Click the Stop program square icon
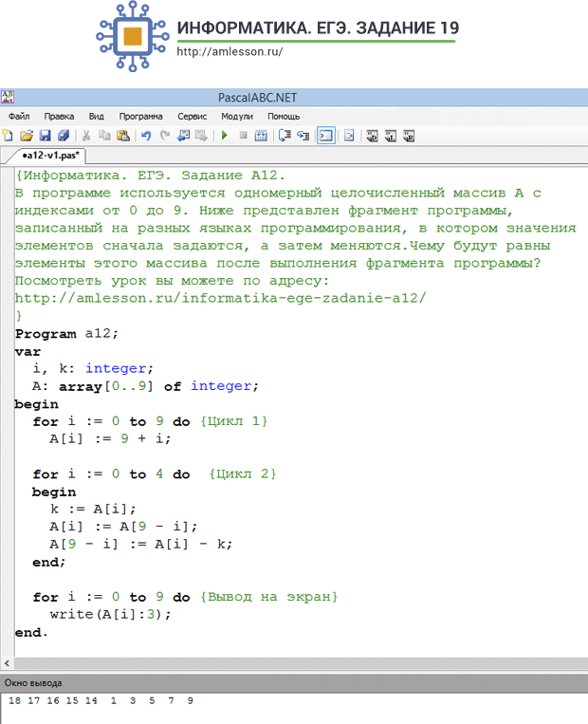 243,136
